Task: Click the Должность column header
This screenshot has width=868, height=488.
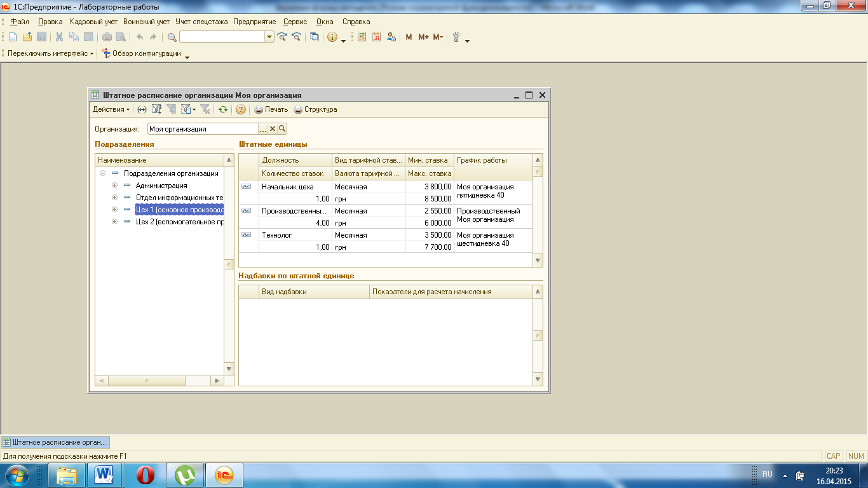Action: (295, 160)
